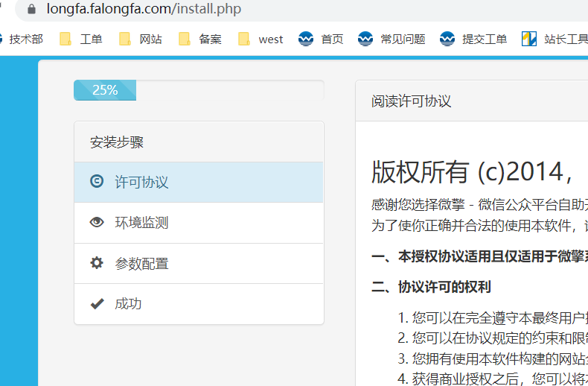Expand the 备案 bookmark folder
The image size is (588, 386).
click(x=200, y=39)
